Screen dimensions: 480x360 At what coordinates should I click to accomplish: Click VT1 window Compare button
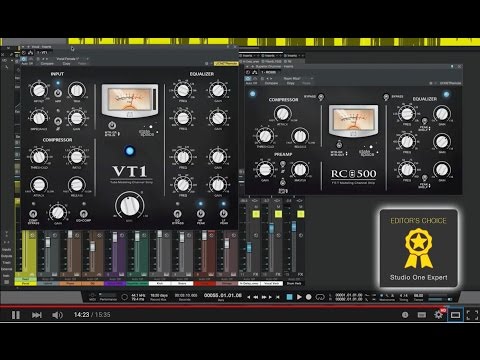tap(47, 63)
